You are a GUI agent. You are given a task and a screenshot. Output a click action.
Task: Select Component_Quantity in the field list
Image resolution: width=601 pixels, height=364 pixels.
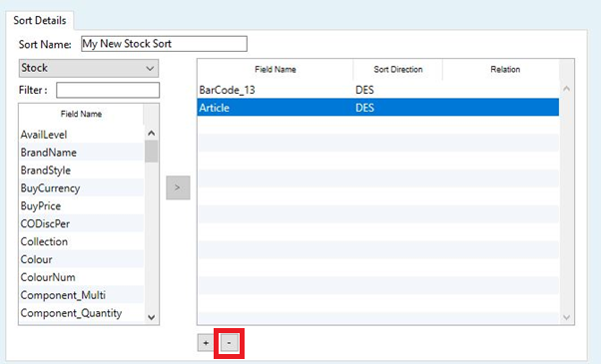(x=81, y=313)
